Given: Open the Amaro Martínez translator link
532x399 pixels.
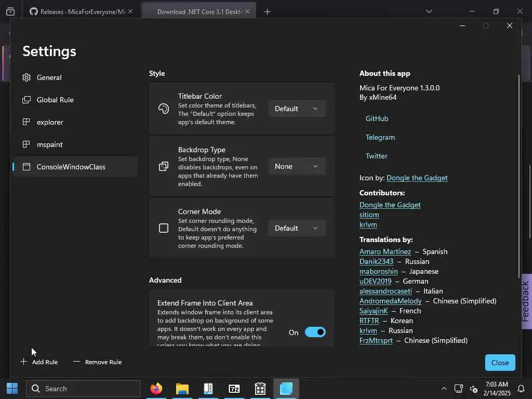Looking at the screenshot, I should coord(385,252).
